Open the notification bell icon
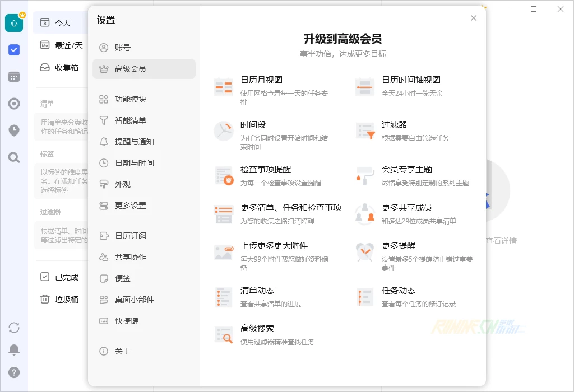This screenshot has height=392, width=574. pyautogui.click(x=14, y=350)
